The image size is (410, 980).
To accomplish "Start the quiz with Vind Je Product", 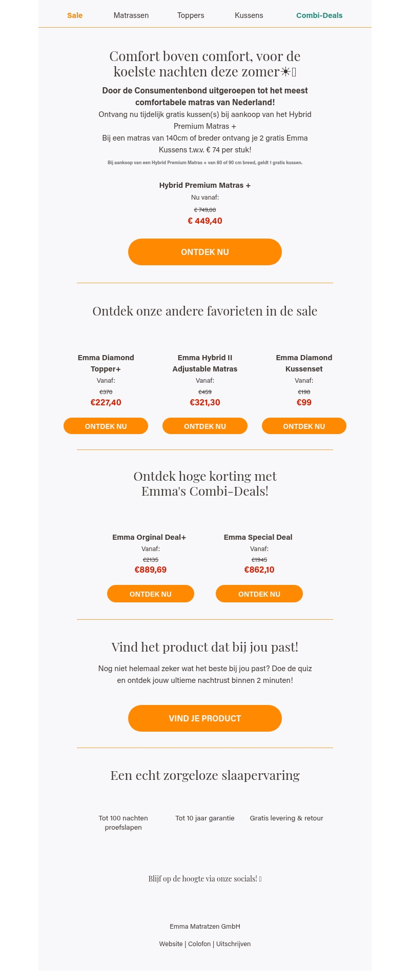I will 205,718.
